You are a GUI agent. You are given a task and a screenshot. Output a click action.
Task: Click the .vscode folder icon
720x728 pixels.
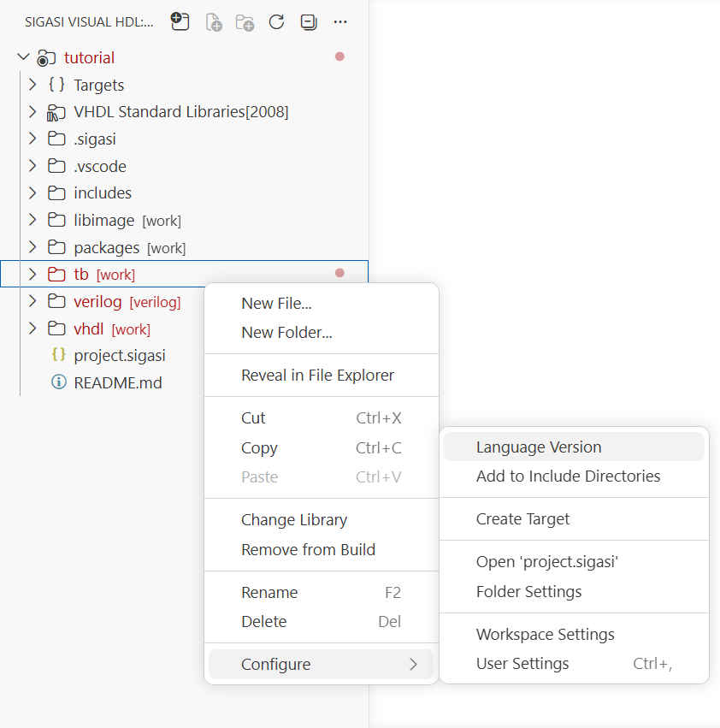[x=56, y=166]
